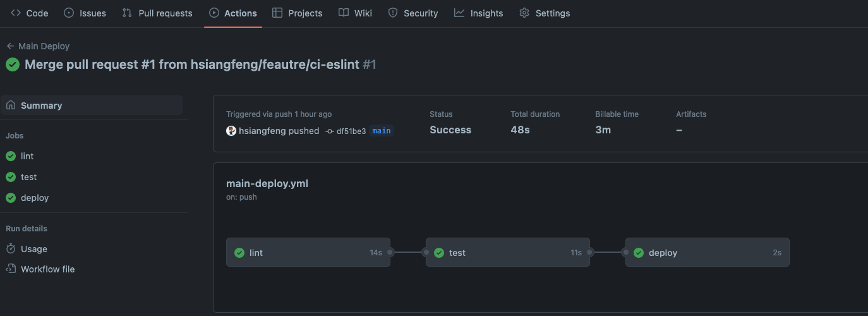Click the stopwatch Usage icon in sidebar
The height and width of the screenshot is (316, 868).
click(x=11, y=249)
